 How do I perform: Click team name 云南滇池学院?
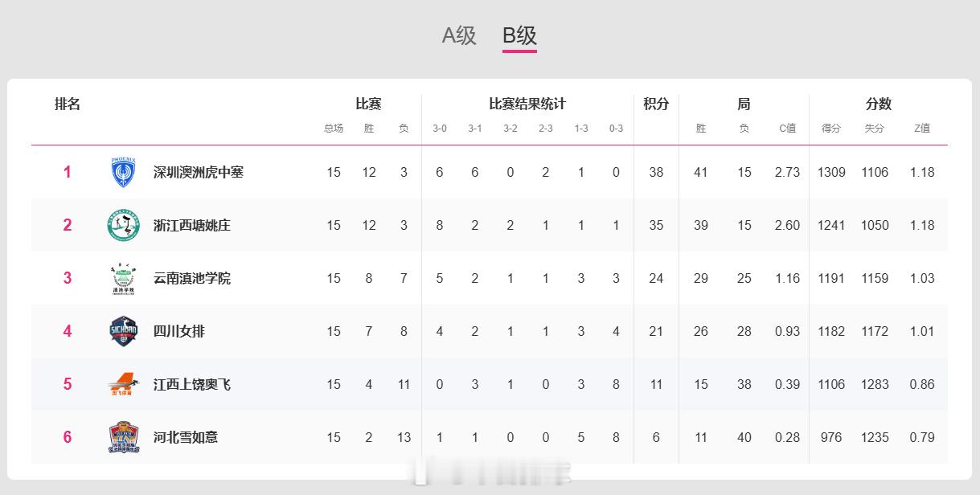pos(191,278)
